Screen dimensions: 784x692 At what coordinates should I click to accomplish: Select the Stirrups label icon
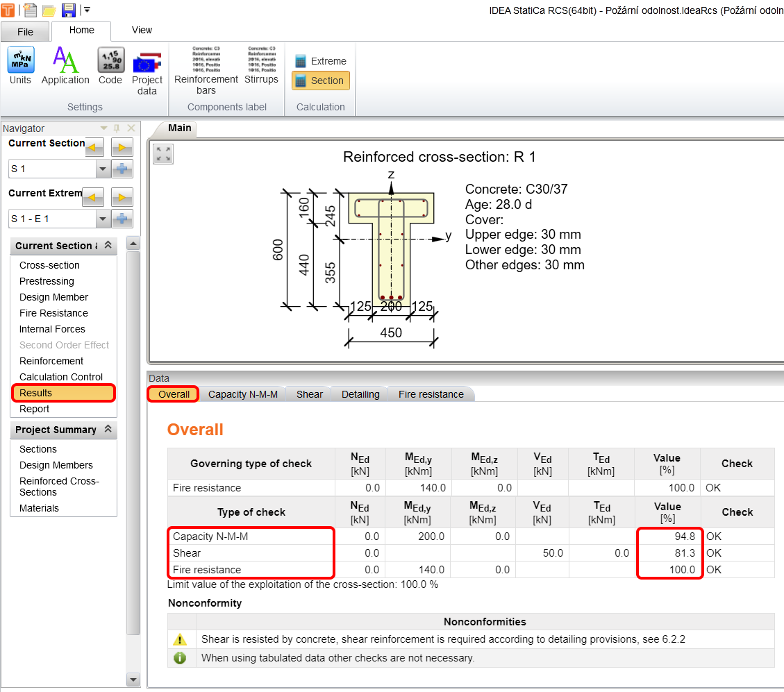[261, 66]
